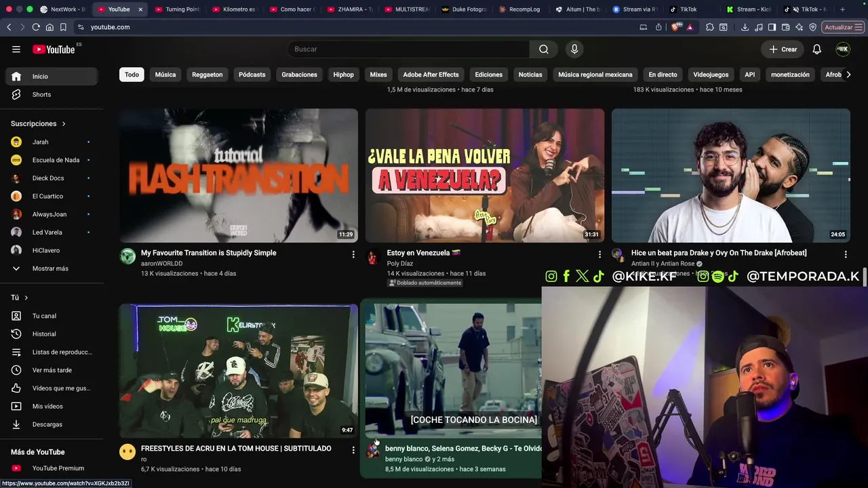
Task: Open YouTube Premium link
Action: point(52,468)
